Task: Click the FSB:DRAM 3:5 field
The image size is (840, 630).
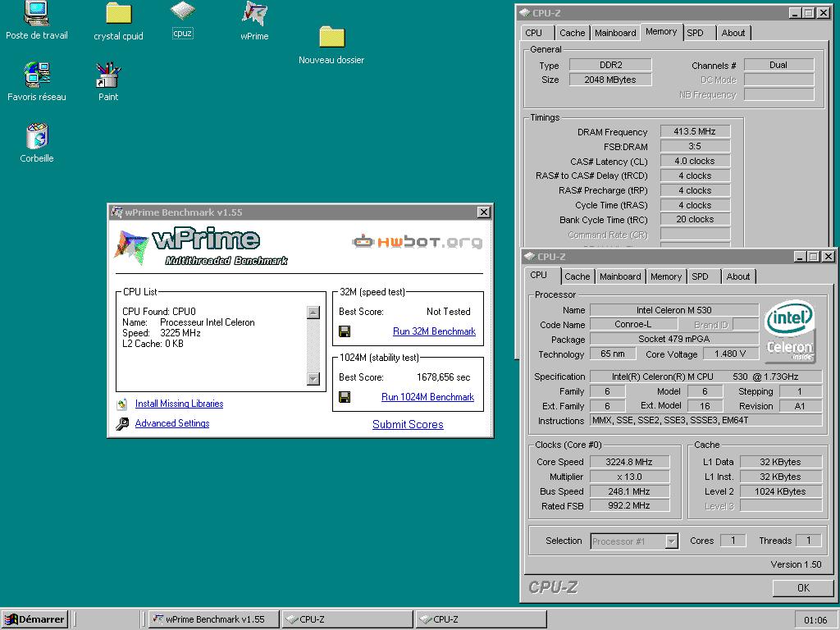Action: (x=695, y=146)
